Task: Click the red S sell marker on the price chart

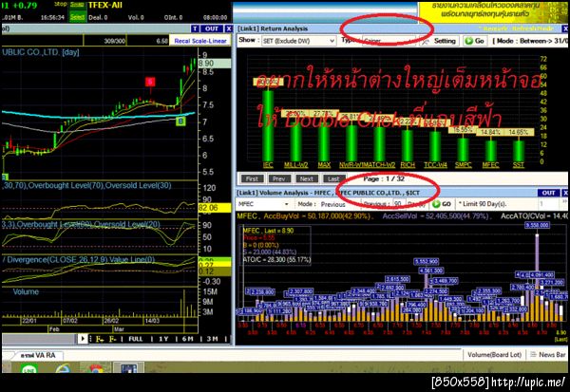Action: 150,82
